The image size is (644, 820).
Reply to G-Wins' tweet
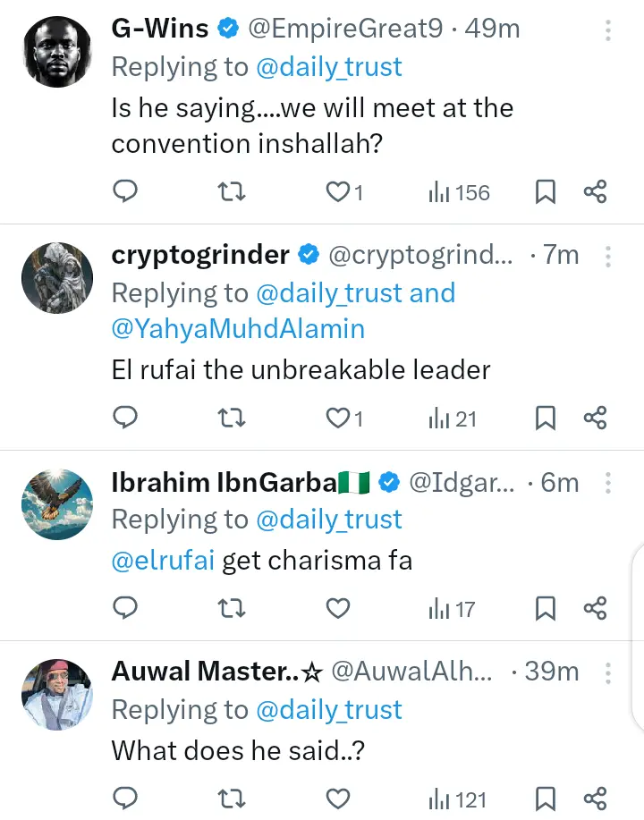pos(126,191)
